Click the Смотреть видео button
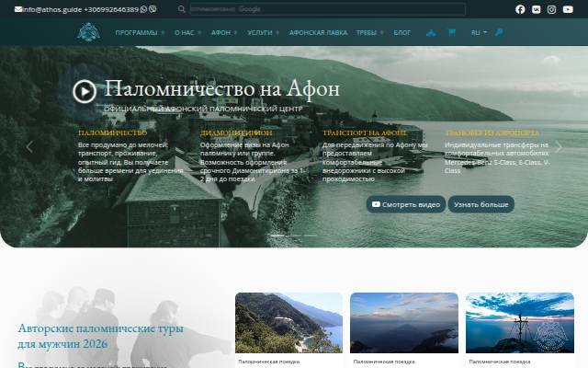Image resolution: width=588 pixels, height=368 pixels. coord(406,204)
